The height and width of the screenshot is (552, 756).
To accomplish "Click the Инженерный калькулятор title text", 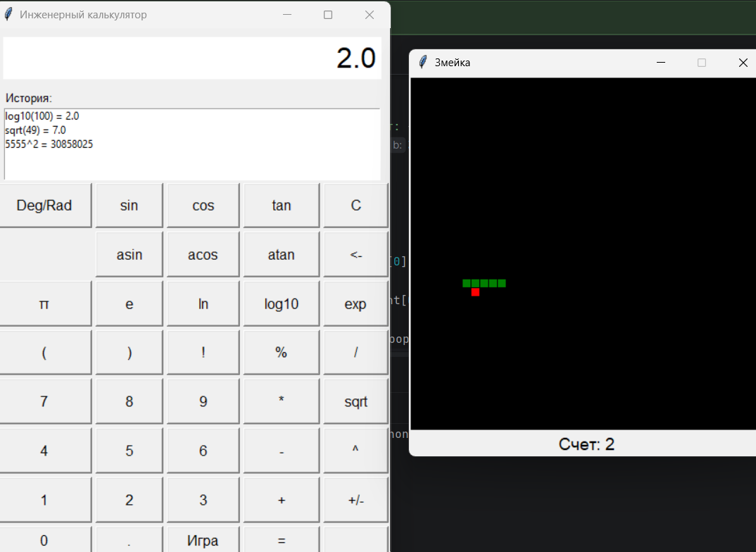I will [83, 15].
